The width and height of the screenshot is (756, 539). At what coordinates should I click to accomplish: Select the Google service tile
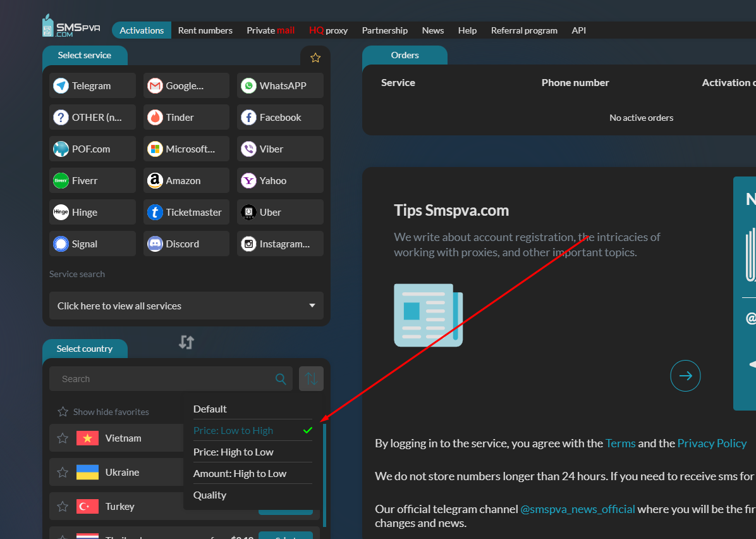pos(186,85)
